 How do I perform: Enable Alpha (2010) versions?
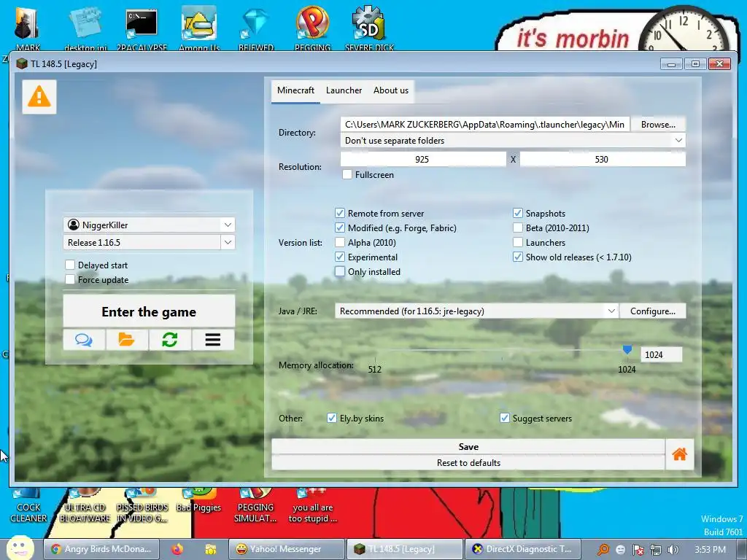(340, 242)
